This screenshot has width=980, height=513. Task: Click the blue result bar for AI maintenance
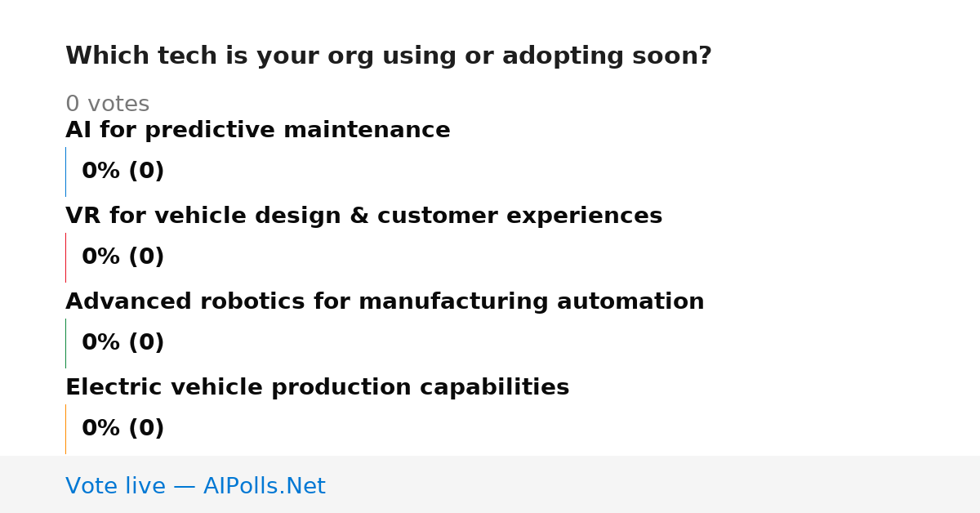click(65, 172)
